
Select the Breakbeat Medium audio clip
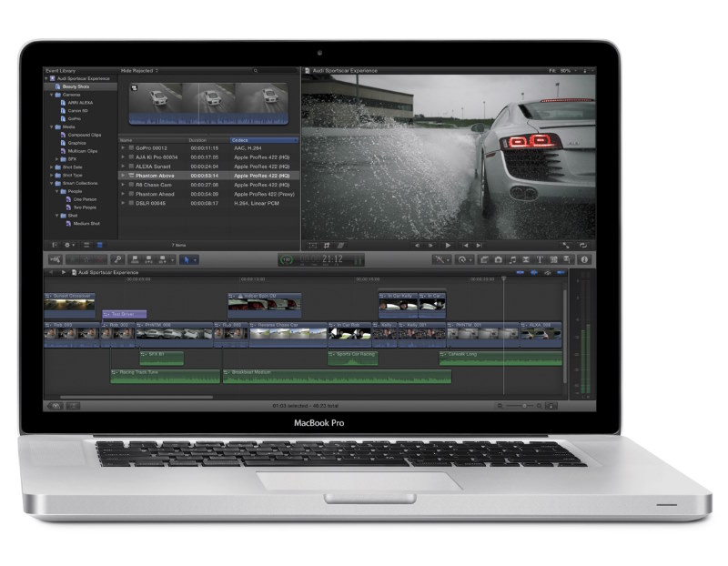[337, 376]
